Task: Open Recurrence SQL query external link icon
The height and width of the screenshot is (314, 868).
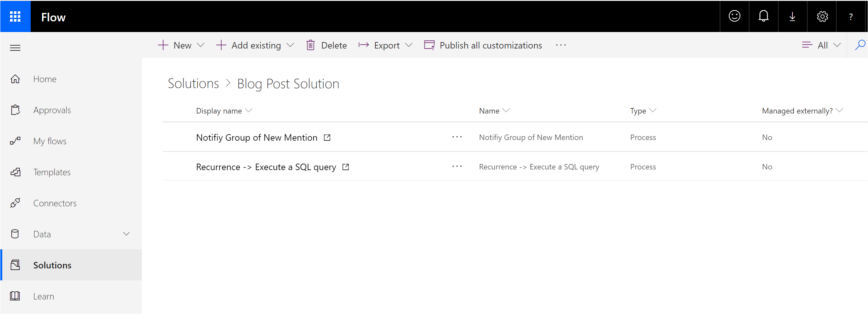Action: [x=345, y=167]
